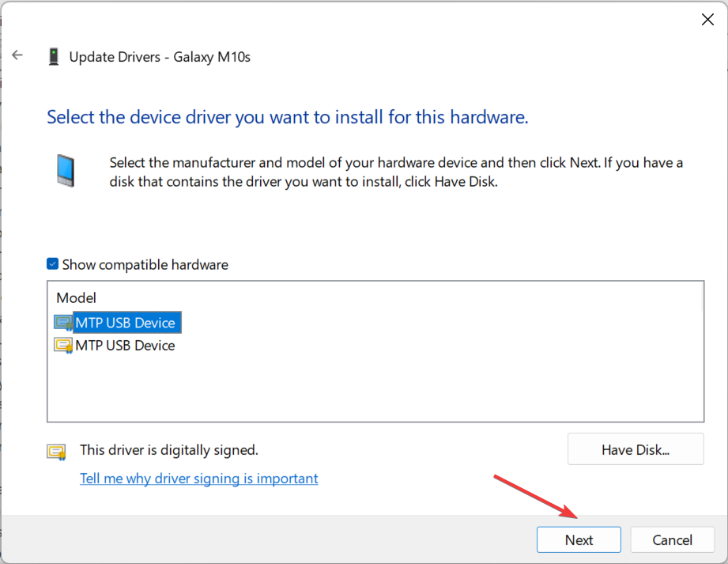Click the icon of the unselected MTP USB Device
728x564 pixels.
click(63, 346)
